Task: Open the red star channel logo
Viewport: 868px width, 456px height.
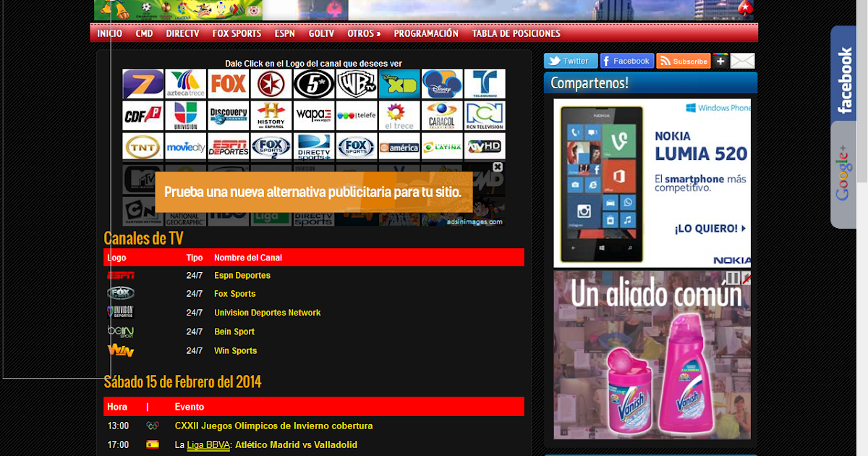Action: pyautogui.click(x=271, y=84)
